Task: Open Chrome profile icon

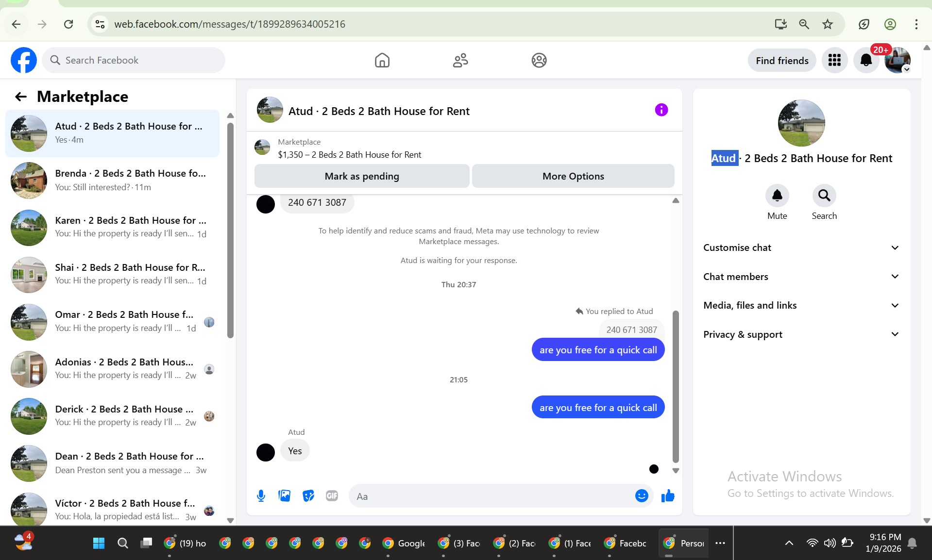Action: 890,24
